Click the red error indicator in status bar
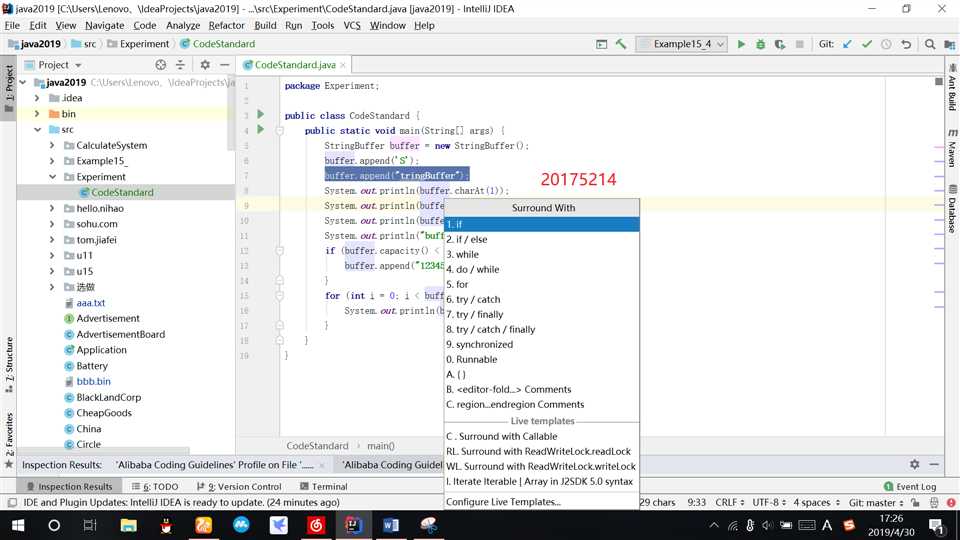 point(951,503)
